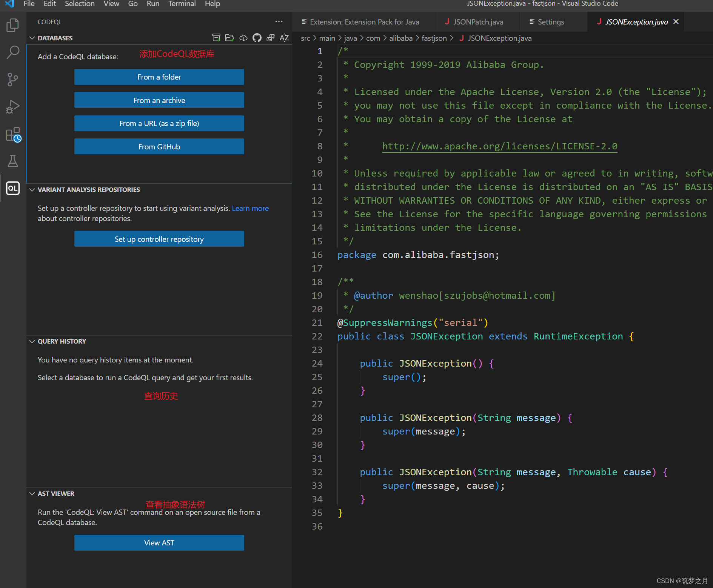
Task: Open the Run and Debug view
Action: (13, 107)
